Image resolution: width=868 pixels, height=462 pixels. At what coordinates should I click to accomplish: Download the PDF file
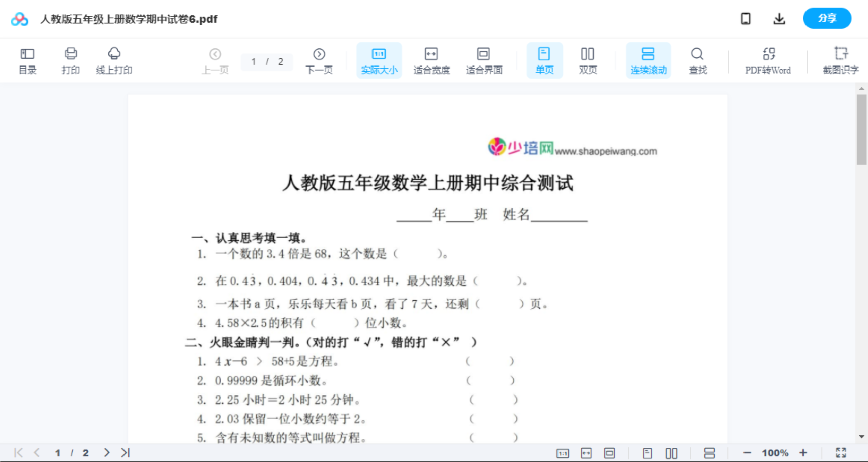(x=779, y=18)
